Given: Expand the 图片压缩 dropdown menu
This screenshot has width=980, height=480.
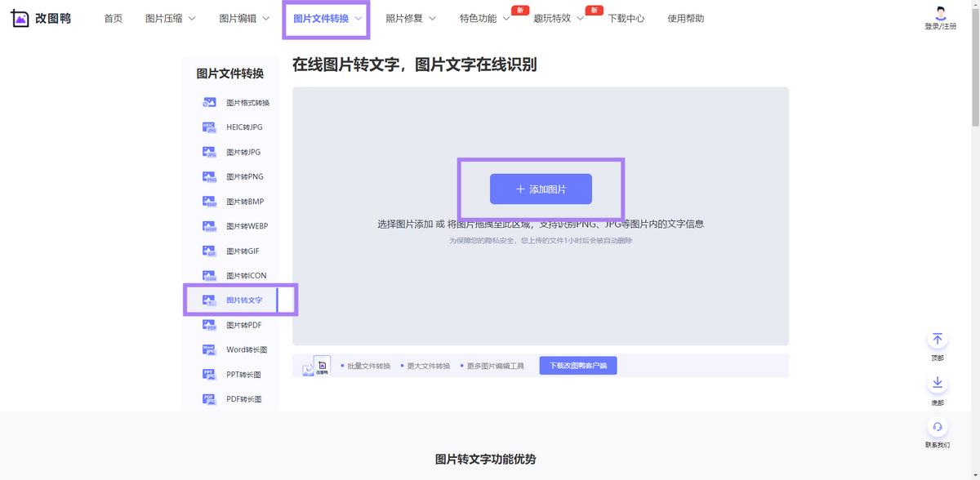Looking at the screenshot, I should point(170,17).
